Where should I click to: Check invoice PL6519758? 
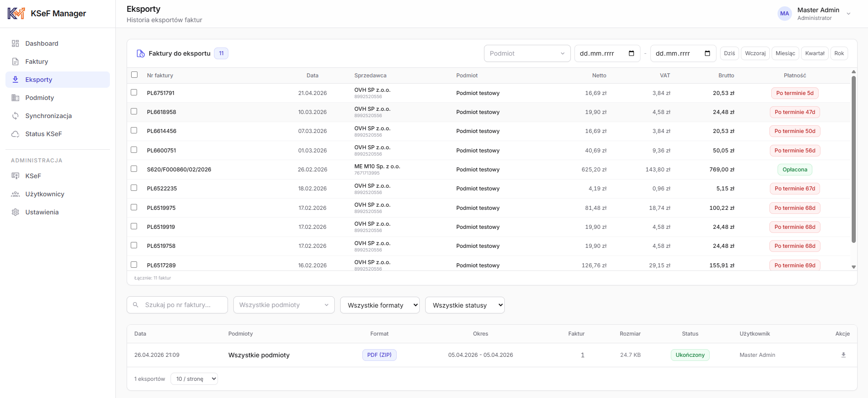pyautogui.click(x=134, y=245)
